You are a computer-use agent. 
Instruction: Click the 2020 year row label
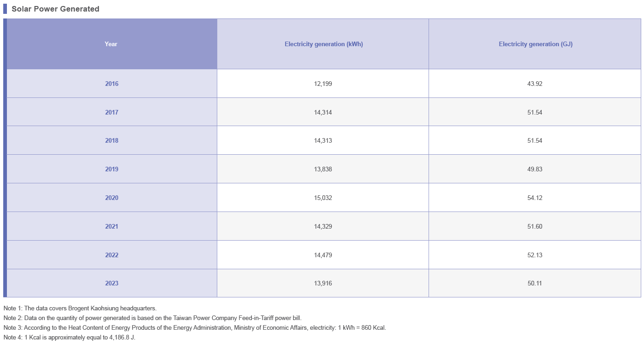click(112, 198)
